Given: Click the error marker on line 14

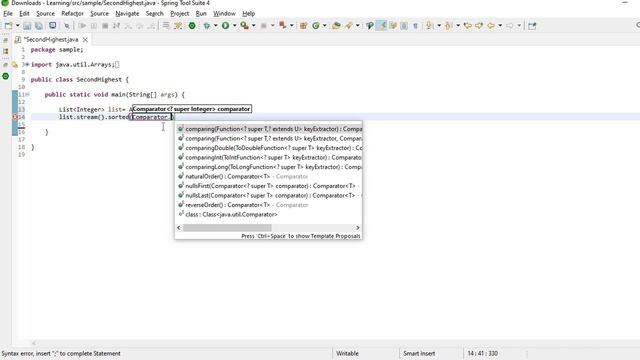Looking at the screenshot, I should coord(15,117).
